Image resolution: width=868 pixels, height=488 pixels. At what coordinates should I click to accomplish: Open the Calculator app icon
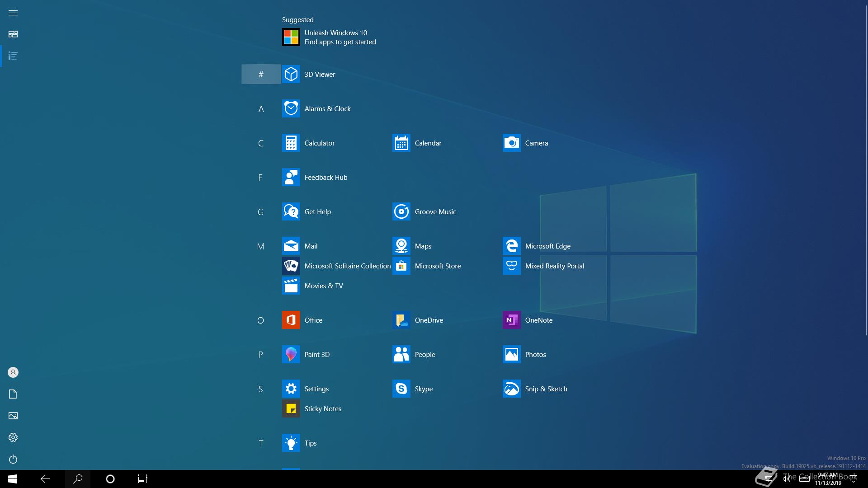(291, 143)
